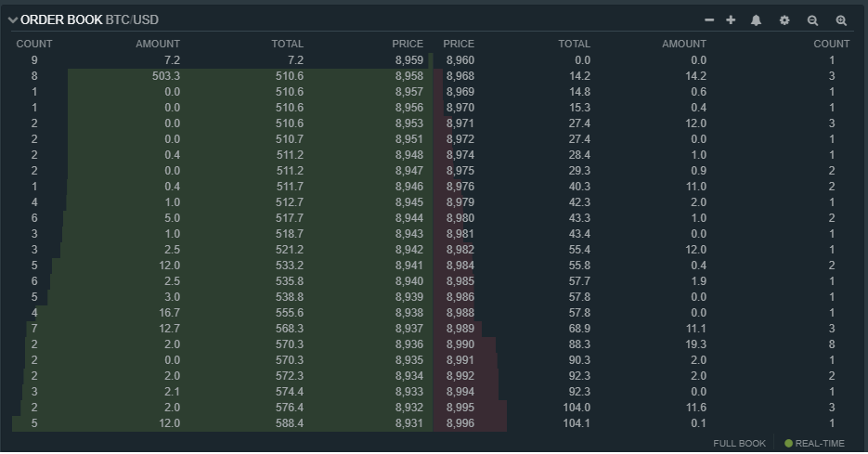Collapse the Order Book panel chevron
The image size is (868, 454).
pos(13,19)
